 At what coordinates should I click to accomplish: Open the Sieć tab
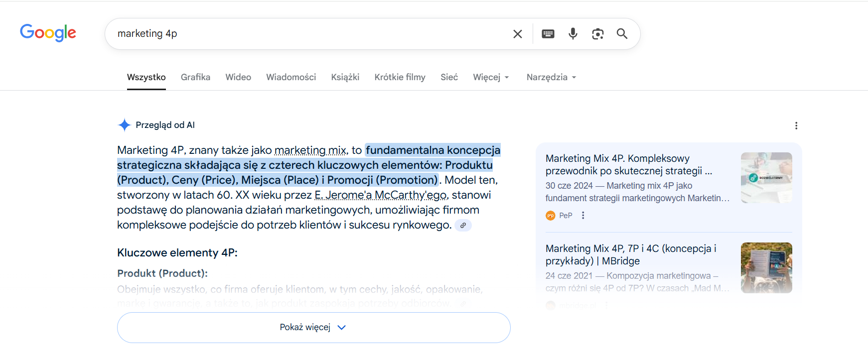click(449, 77)
